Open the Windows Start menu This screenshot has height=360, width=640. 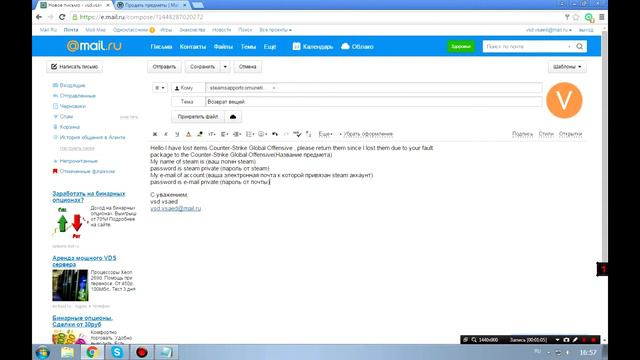(x=43, y=352)
